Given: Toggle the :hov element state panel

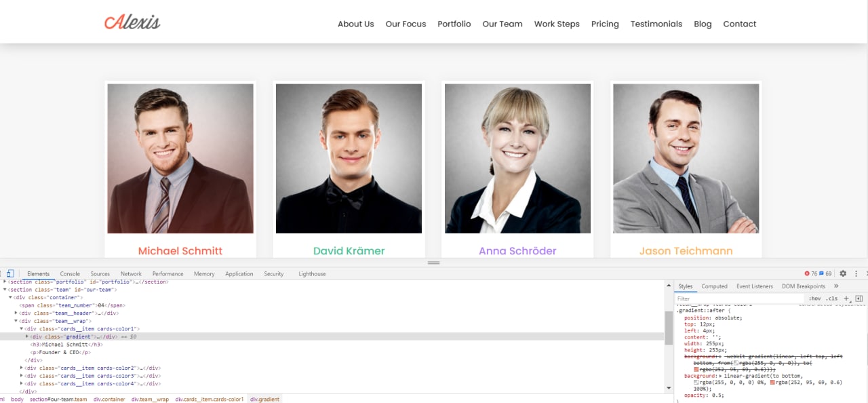Looking at the screenshot, I should click(814, 299).
